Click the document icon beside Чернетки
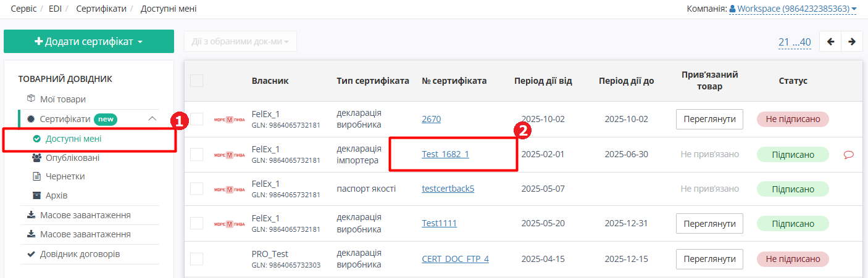 click(x=36, y=176)
